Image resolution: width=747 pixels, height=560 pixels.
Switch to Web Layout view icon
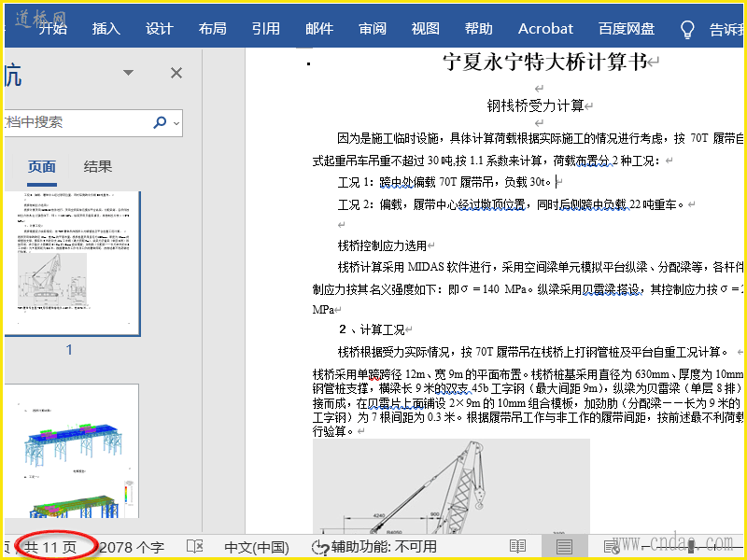tap(612, 547)
